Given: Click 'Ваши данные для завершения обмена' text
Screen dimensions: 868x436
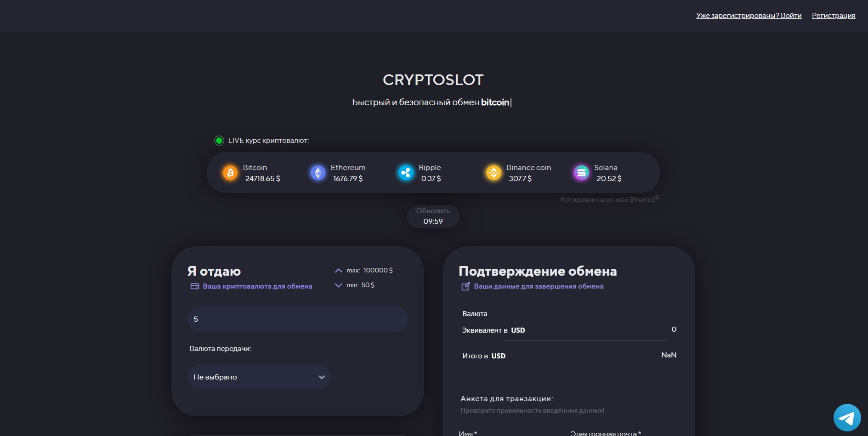Looking at the screenshot, I should click(x=539, y=286).
